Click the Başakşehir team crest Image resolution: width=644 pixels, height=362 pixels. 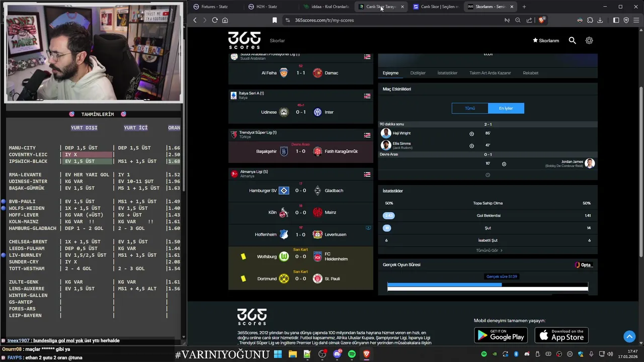pos(284,151)
